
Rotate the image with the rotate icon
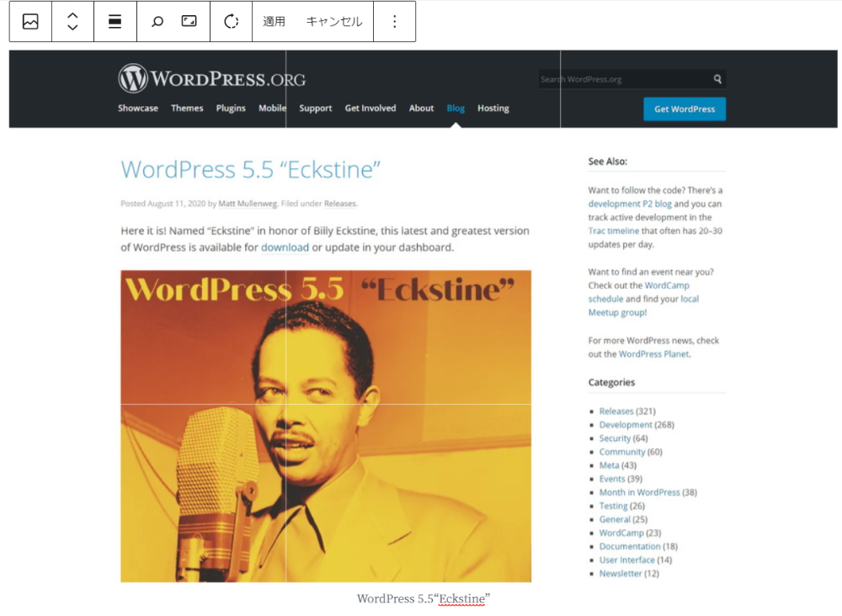[x=231, y=22]
